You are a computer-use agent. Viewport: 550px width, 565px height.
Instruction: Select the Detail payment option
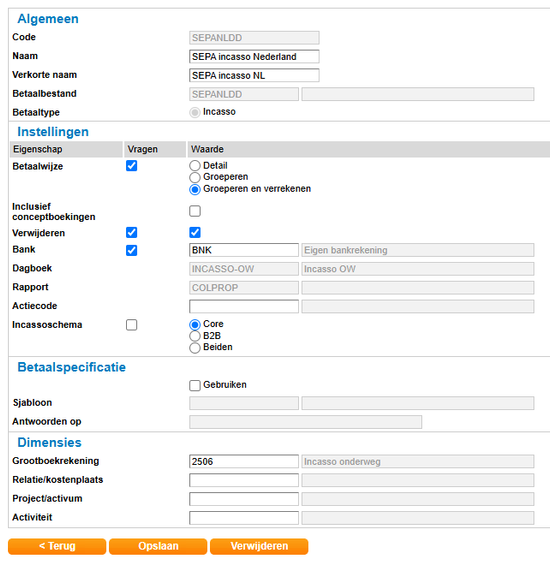(x=195, y=166)
